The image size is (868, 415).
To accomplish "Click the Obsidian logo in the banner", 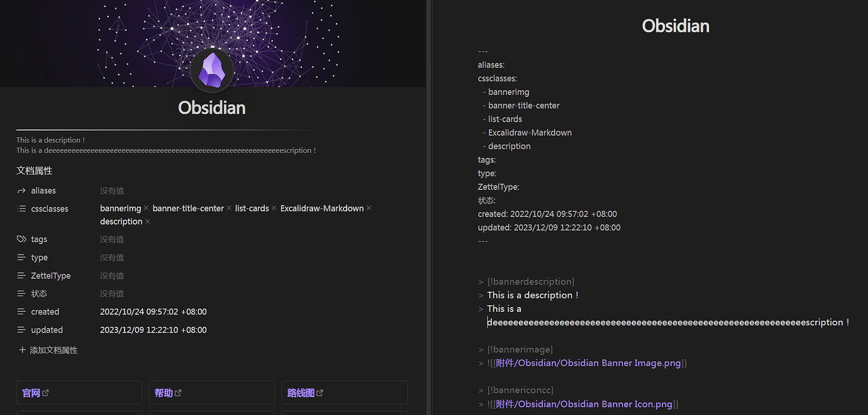I will (211, 69).
